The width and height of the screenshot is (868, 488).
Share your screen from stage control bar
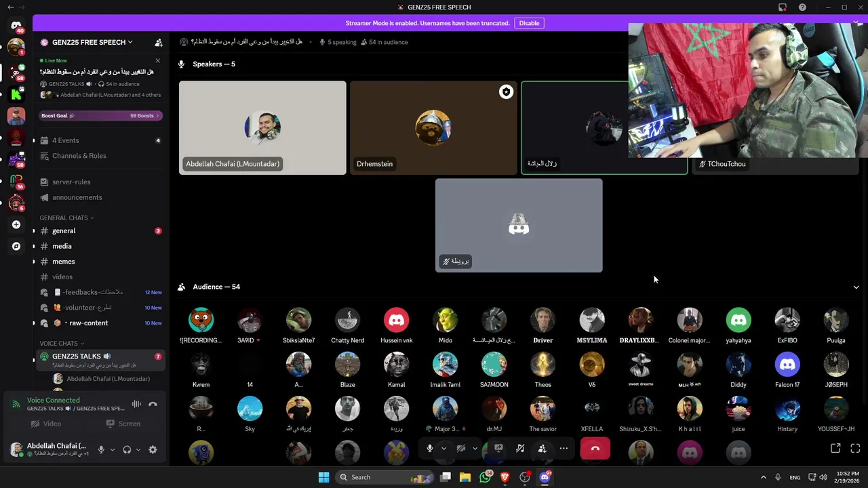[498, 448]
